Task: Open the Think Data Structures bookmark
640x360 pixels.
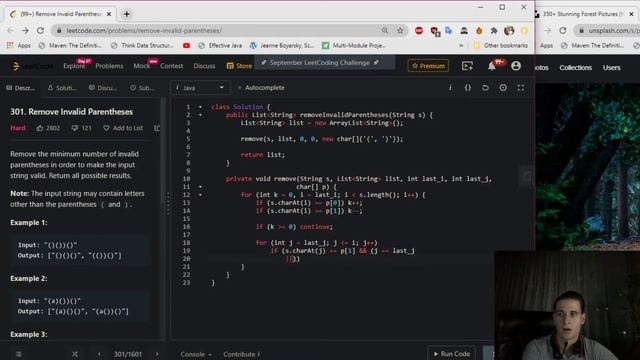Action: pyautogui.click(x=142, y=45)
